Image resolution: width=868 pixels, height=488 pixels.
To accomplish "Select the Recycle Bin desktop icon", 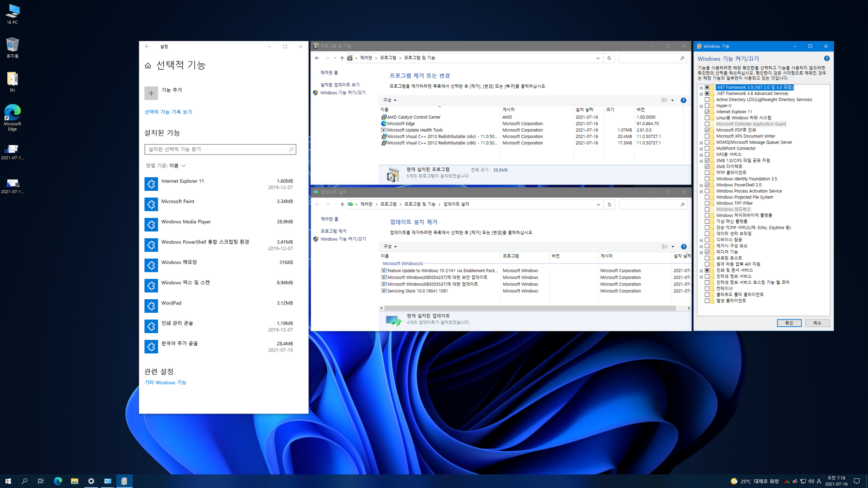I will point(12,47).
